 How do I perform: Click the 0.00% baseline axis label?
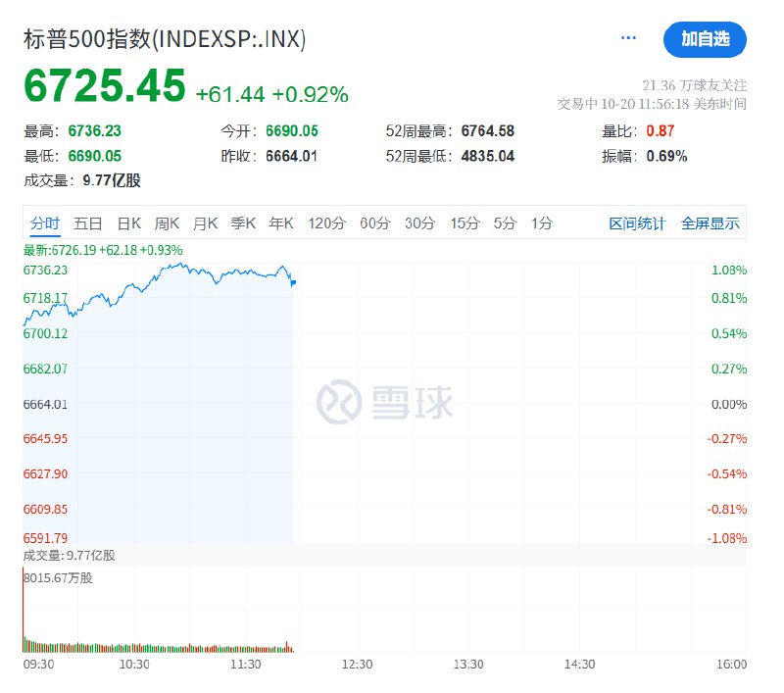[729, 404]
